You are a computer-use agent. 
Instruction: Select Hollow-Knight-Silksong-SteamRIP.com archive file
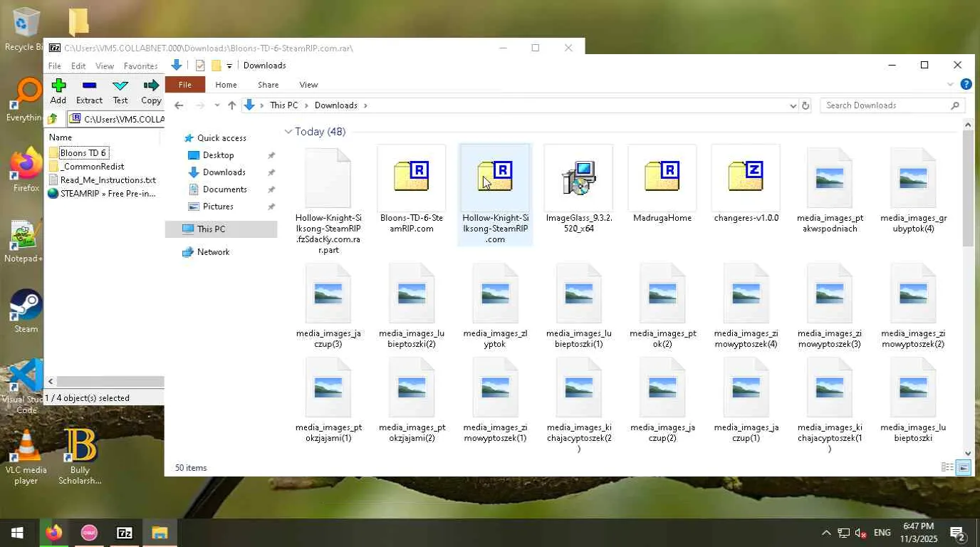click(495, 194)
